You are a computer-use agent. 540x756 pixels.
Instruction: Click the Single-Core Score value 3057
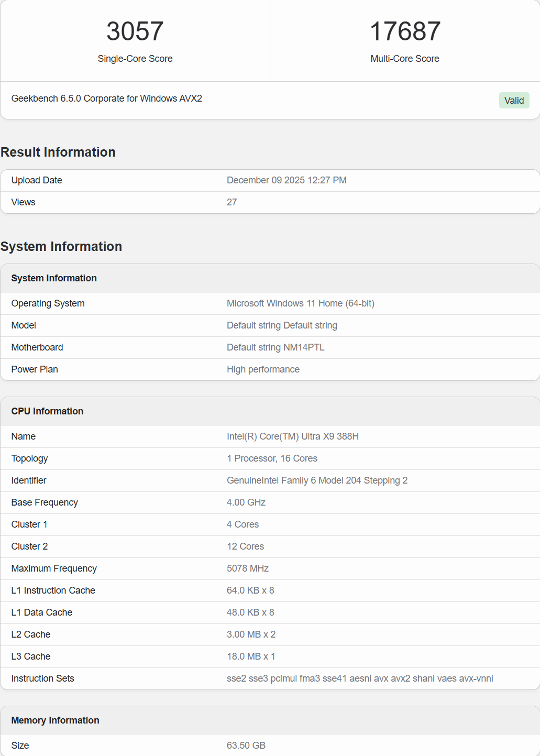point(135,31)
